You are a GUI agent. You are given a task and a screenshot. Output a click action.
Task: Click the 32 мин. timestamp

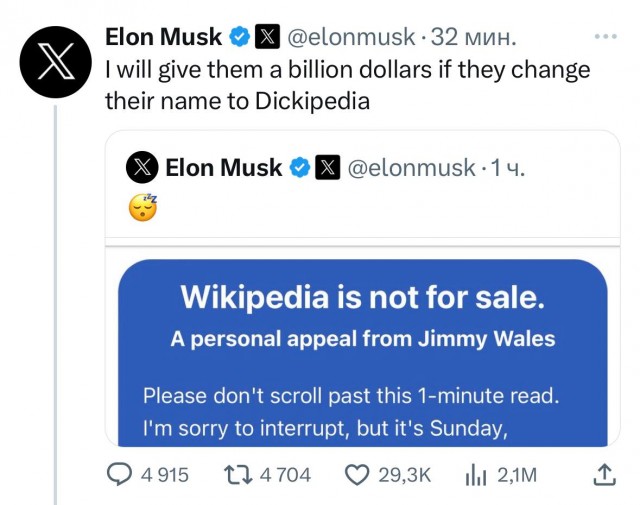[x=474, y=38]
